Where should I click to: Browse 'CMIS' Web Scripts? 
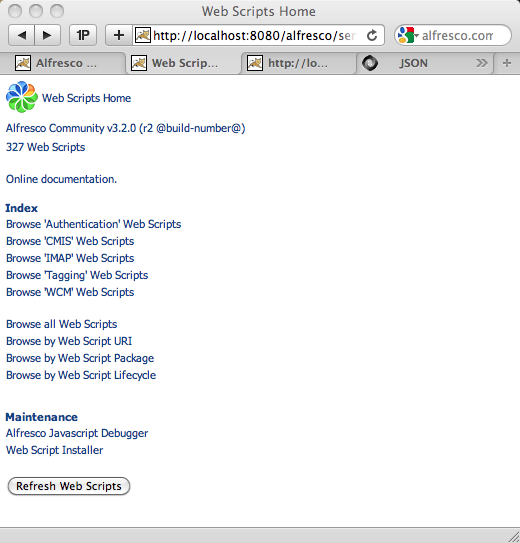70,241
